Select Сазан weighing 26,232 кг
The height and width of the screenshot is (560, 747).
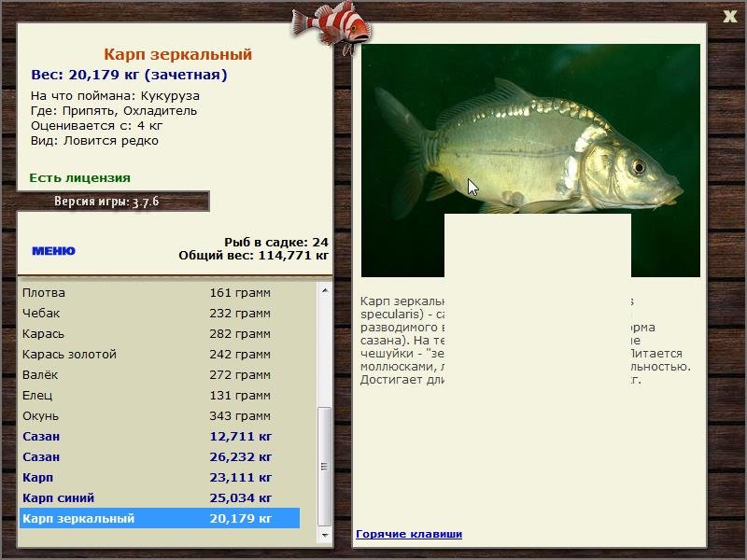pyautogui.click(x=160, y=456)
